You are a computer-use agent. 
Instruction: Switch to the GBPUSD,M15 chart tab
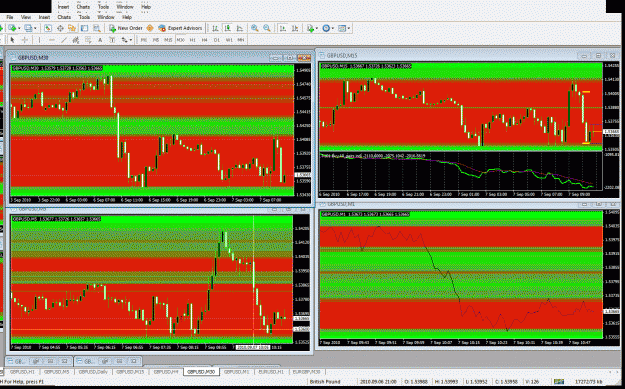(131, 371)
